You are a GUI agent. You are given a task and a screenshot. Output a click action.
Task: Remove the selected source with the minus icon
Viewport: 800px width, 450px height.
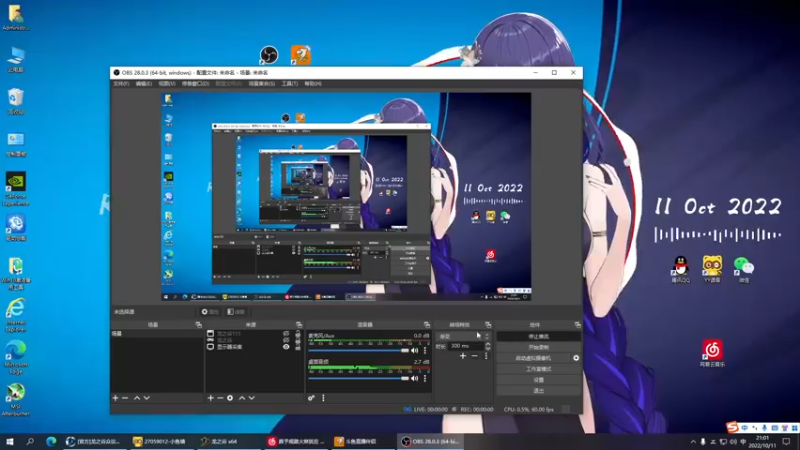(220, 398)
